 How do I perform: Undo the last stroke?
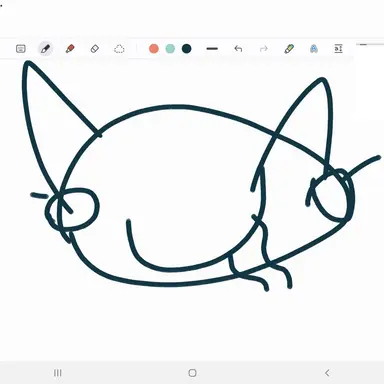click(x=238, y=49)
